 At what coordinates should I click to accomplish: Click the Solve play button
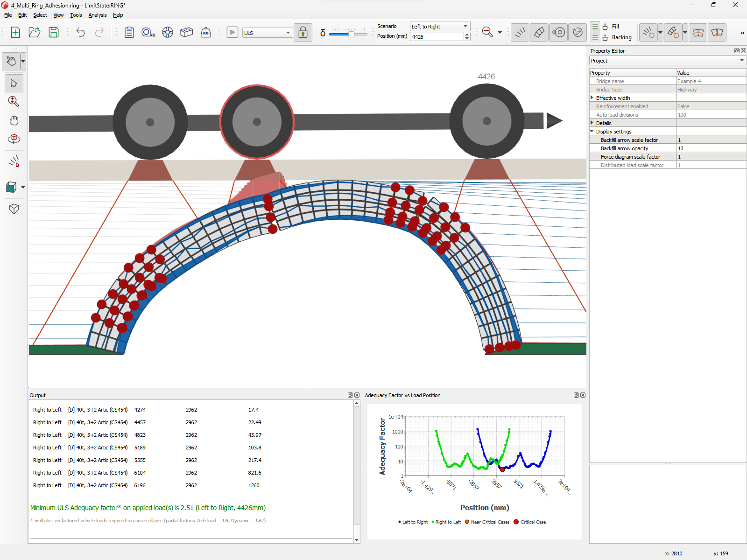pyautogui.click(x=232, y=32)
